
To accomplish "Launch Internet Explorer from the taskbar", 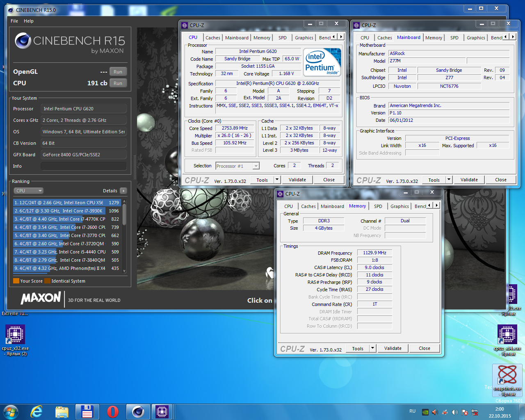I will (37, 411).
